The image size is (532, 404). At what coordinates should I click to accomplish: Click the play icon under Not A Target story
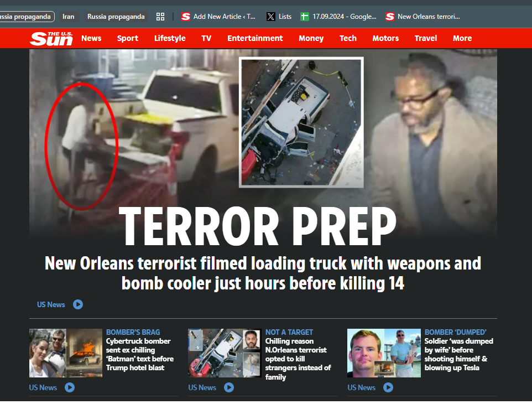[229, 387]
